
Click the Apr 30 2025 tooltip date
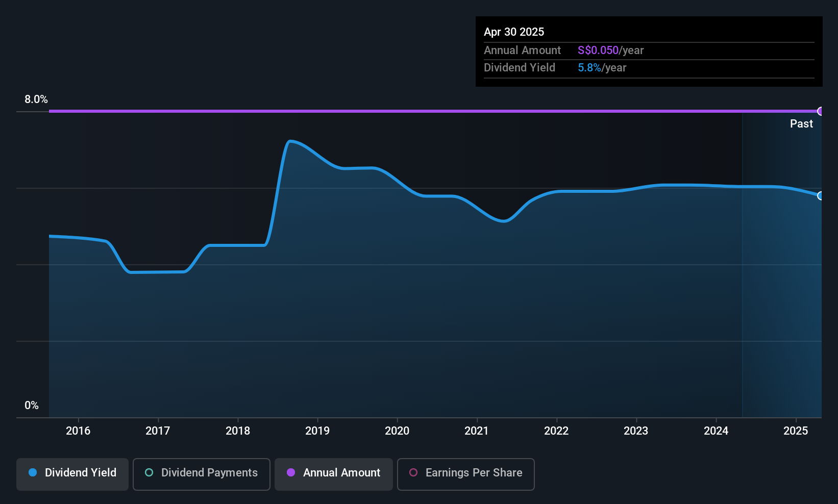[514, 32]
